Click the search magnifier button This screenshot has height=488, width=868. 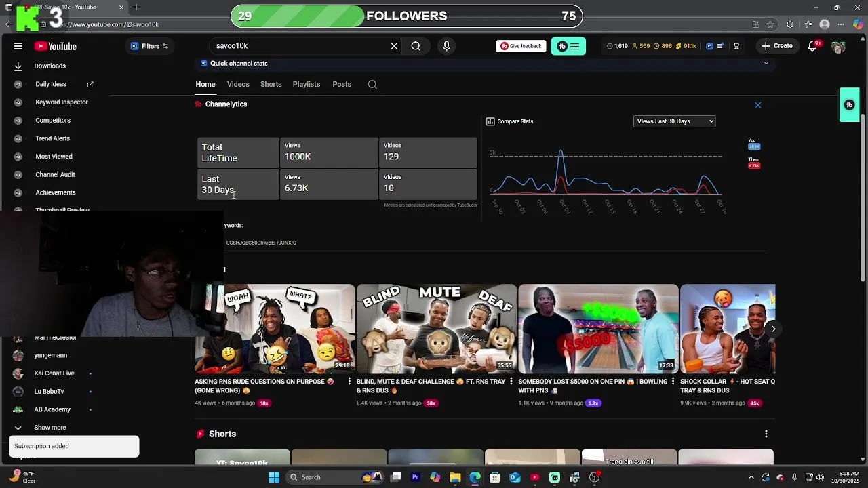tap(416, 46)
